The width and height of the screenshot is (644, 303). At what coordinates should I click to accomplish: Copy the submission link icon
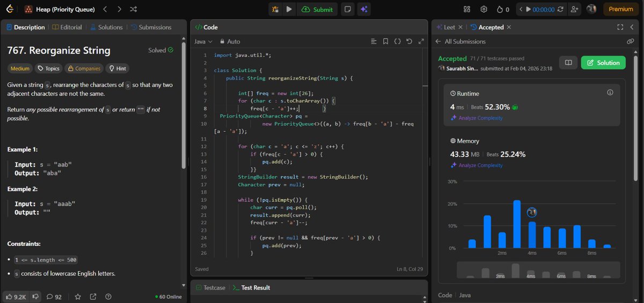[x=631, y=41]
